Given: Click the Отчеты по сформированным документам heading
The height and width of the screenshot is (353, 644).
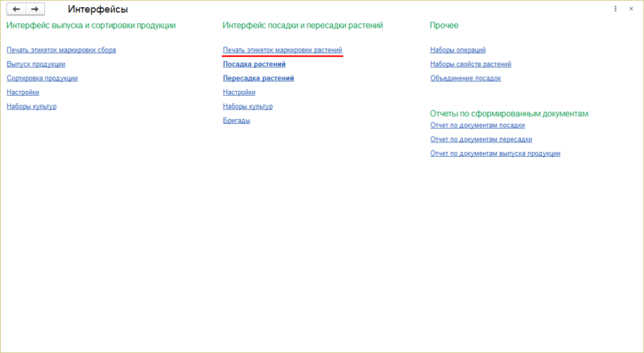Looking at the screenshot, I should (509, 113).
